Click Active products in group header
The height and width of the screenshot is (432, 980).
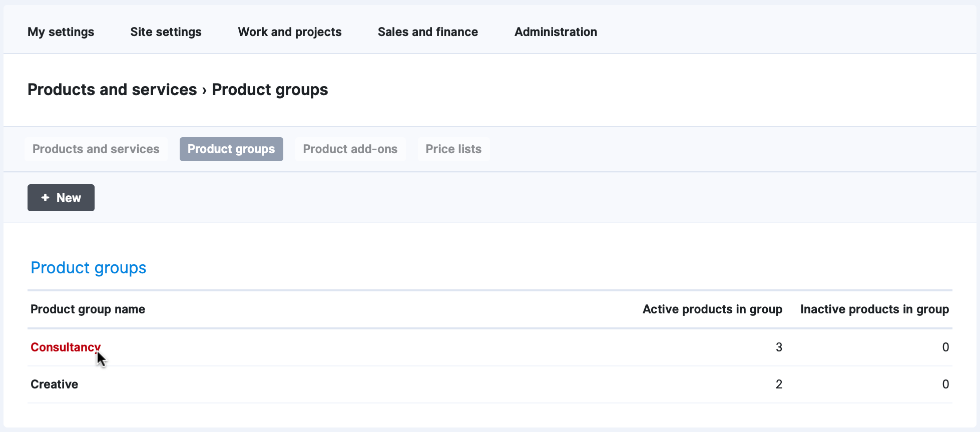(712, 309)
